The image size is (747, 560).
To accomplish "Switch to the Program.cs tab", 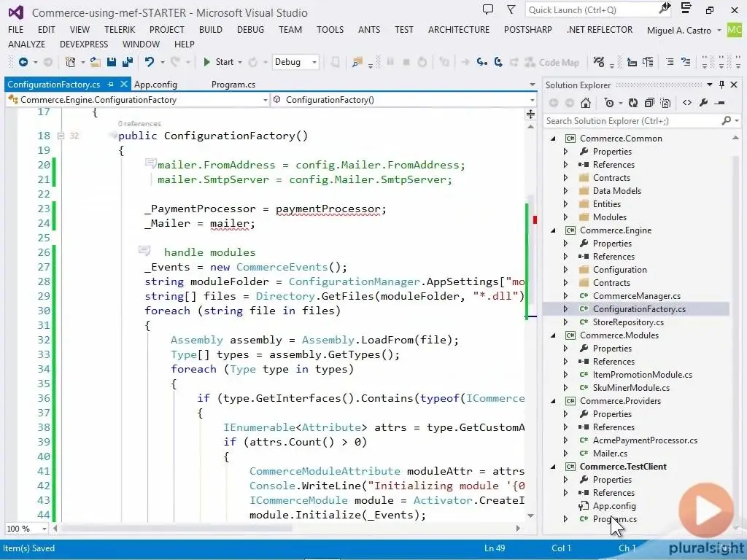I will [x=233, y=85].
